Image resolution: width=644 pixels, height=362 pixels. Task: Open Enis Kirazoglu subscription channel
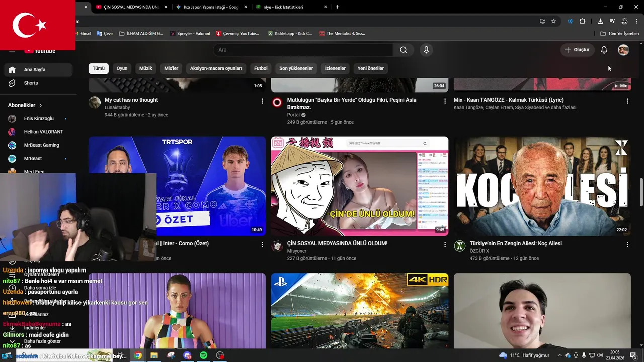pyautogui.click(x=38, y=119)
